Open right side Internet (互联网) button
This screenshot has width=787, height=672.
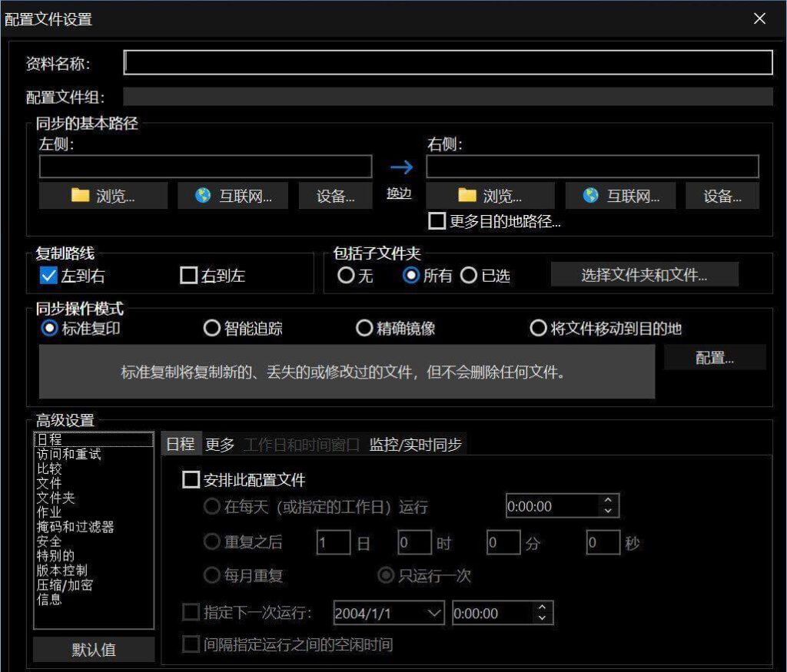pyautogui.click(x=620, y=196)
